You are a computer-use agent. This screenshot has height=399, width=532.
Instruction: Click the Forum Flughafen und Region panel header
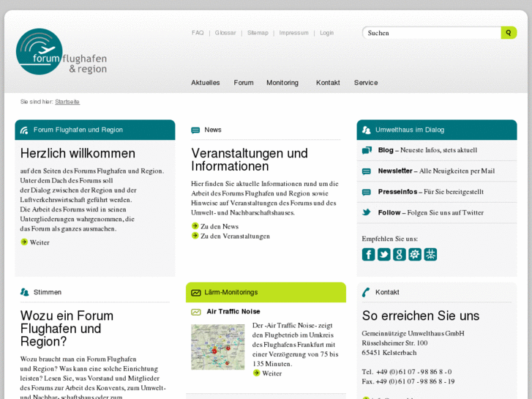[x=95, y=130]
